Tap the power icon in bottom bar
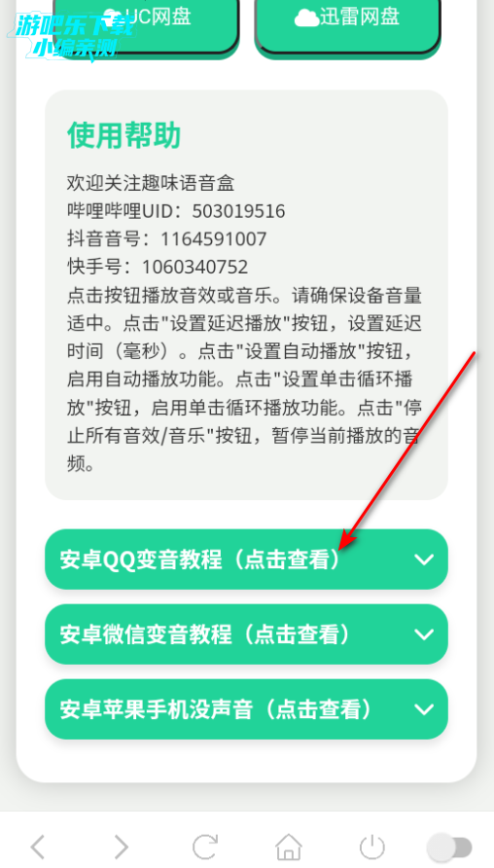The height and width of the screenshot is (868, 494). point(372,847)
